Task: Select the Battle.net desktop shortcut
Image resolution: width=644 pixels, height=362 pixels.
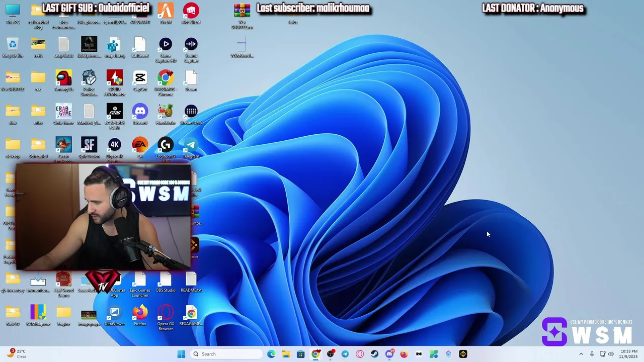Action: pyautogui.click(x=140, y=47)
